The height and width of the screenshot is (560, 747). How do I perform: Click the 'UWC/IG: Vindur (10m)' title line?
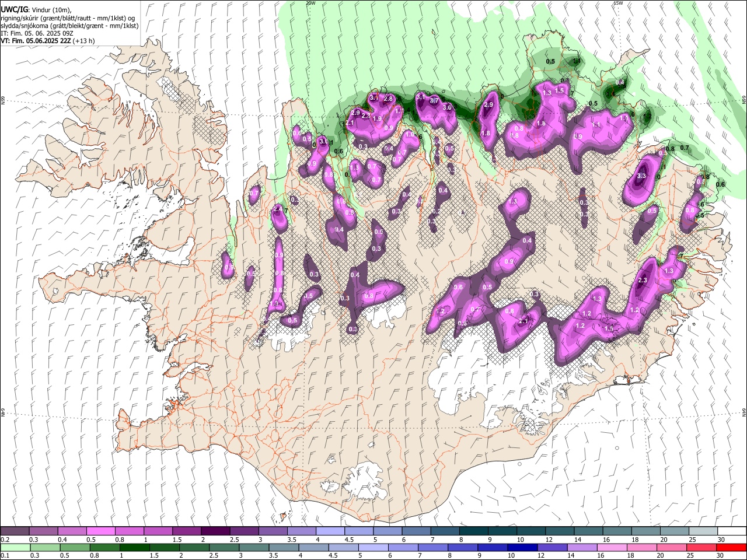click(36, 10)
